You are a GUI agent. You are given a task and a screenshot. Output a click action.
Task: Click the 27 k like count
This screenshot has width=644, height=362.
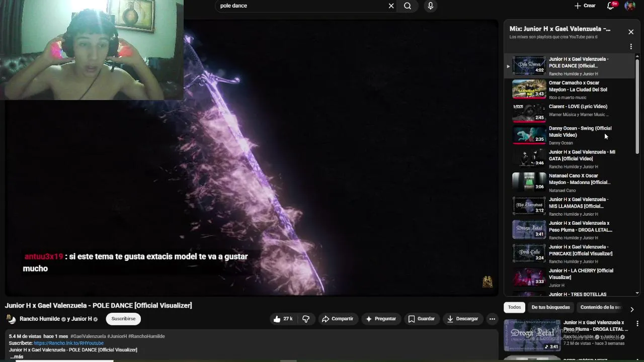point(288,319)
